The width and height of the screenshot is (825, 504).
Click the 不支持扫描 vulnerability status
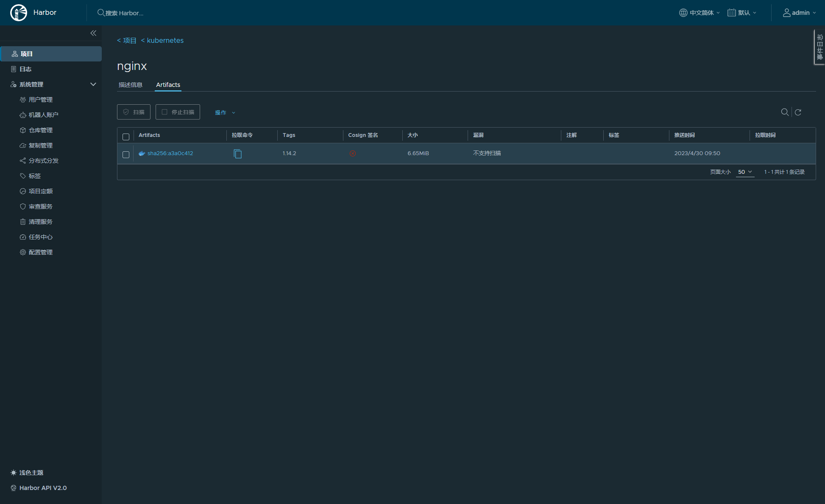pos(487,153)
